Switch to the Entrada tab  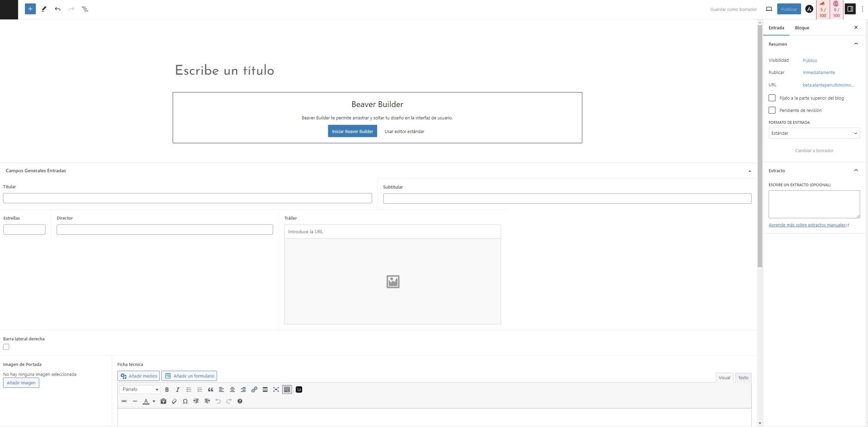pyautogui.click(x=776, y=28)
